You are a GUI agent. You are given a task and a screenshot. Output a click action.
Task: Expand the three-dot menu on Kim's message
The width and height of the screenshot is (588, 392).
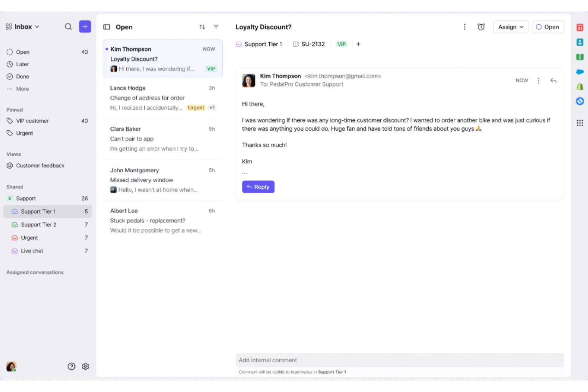[538, 80]
